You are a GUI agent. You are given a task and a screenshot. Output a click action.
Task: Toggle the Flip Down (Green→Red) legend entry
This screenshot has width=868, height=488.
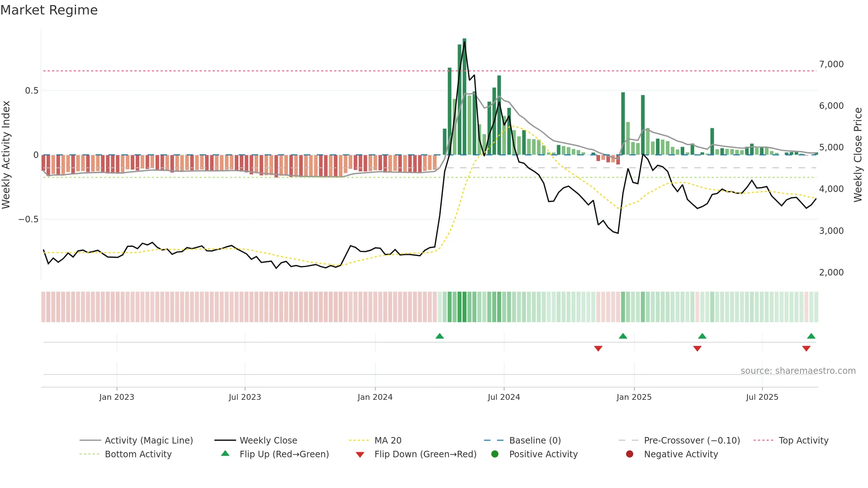coord(416,454)
